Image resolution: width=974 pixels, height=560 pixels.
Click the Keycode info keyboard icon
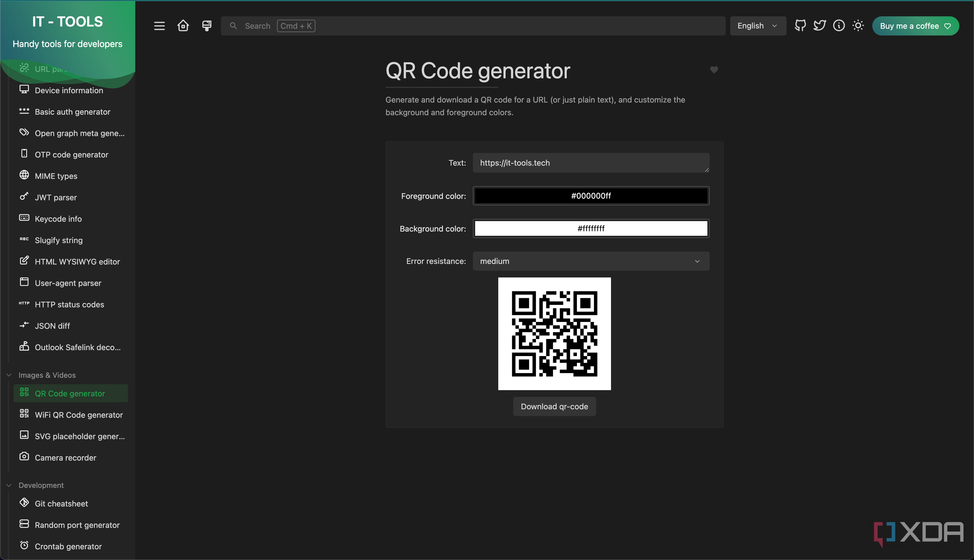tap(24, 218)
